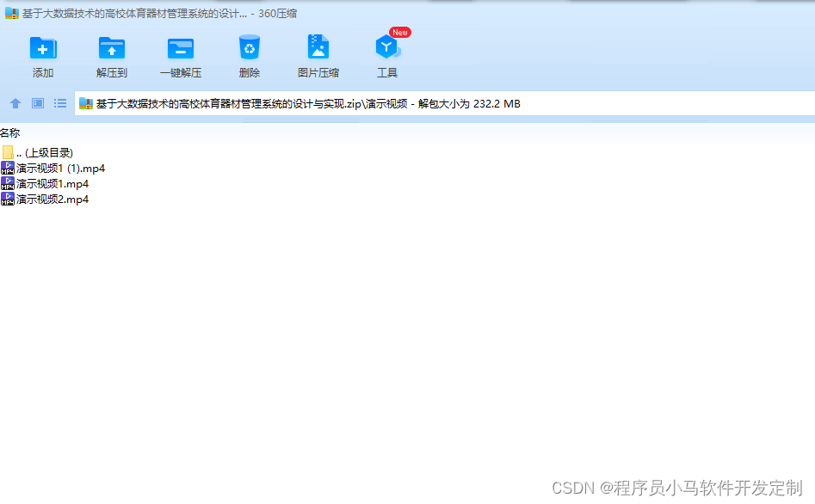Toggle the list view mode
The image size is (815, 504).
coord(59,103)
